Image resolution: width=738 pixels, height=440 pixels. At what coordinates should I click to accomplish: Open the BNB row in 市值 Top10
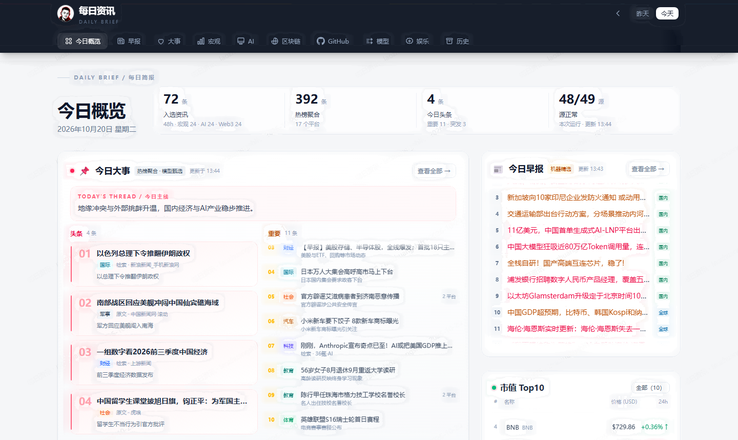[x=580, y=427]
